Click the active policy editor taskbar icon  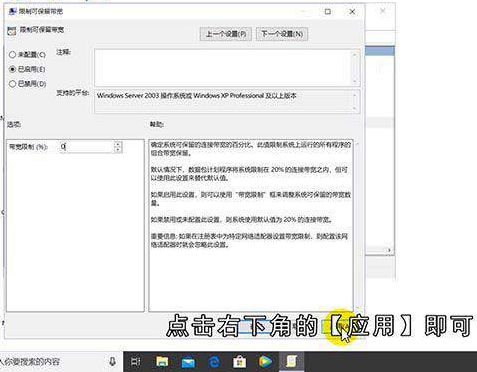pyautogui.click(x=291, y=362)
